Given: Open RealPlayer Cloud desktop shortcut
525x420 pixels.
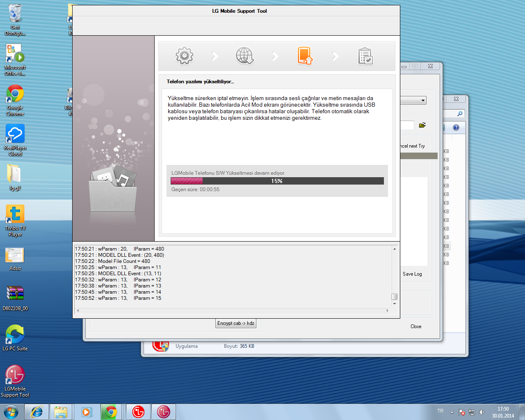Looking at the screenshot, I should pyautogui.click(x=15, y=140).
